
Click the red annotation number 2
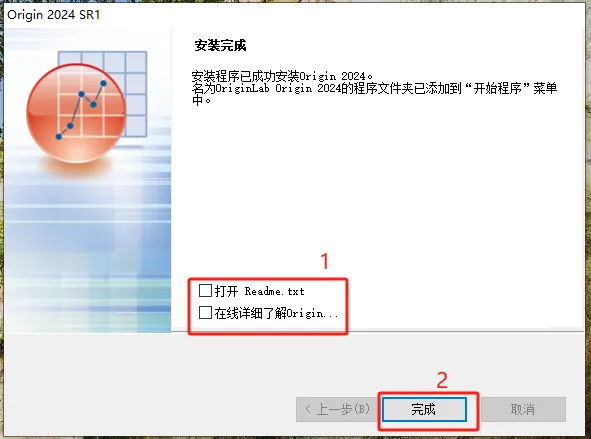click(x=442, y=380)
